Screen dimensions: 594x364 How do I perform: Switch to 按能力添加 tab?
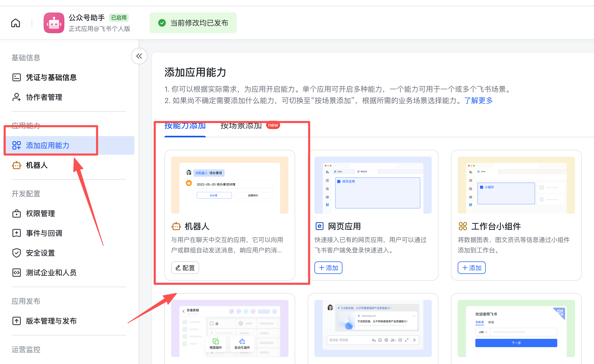185,126
